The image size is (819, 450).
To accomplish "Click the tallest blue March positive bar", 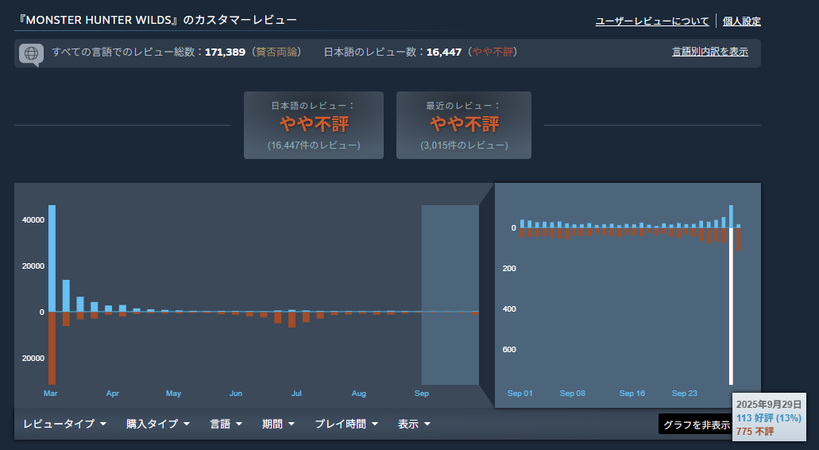I will (52, 258).
